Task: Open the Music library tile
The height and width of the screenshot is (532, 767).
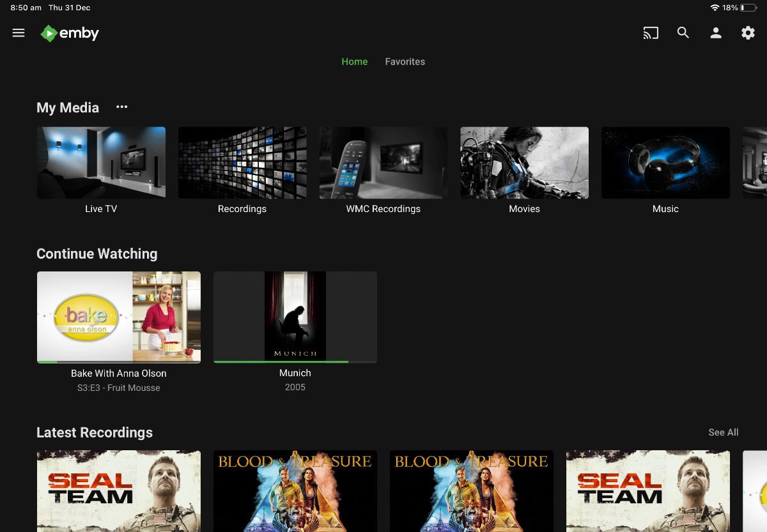Action: tap(665, 163)
